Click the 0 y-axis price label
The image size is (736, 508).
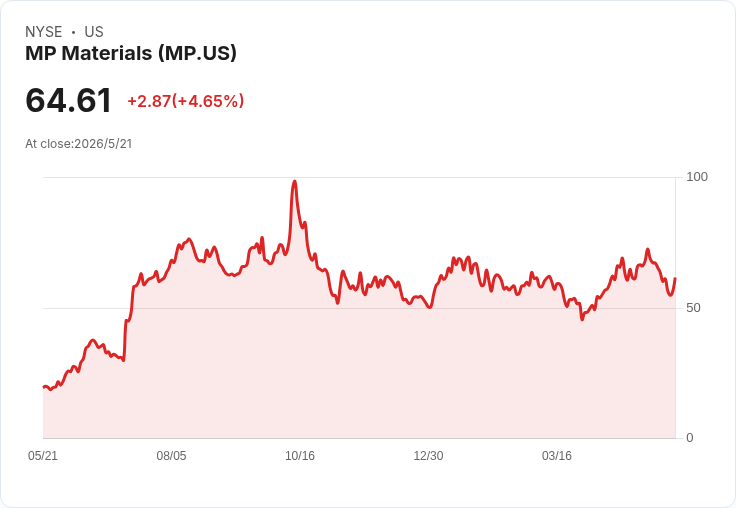(x=690, y=438)
